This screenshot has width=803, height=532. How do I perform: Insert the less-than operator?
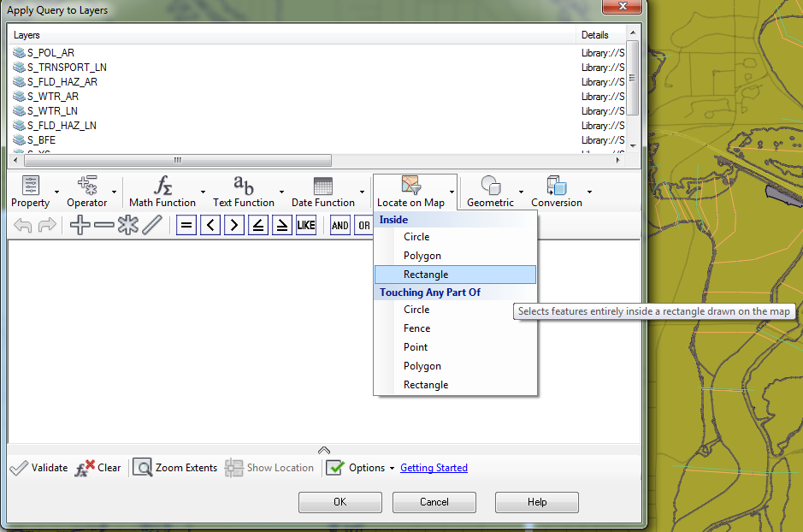tap(210, 225)
